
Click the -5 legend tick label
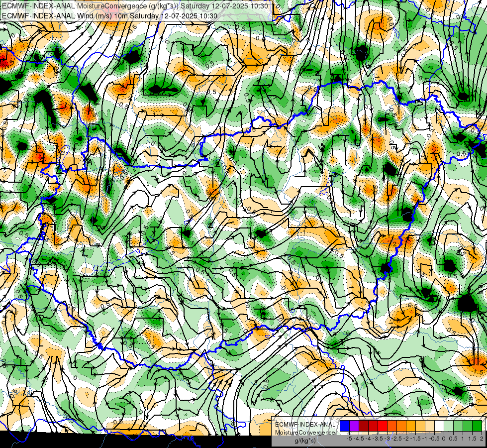[349, 439]
